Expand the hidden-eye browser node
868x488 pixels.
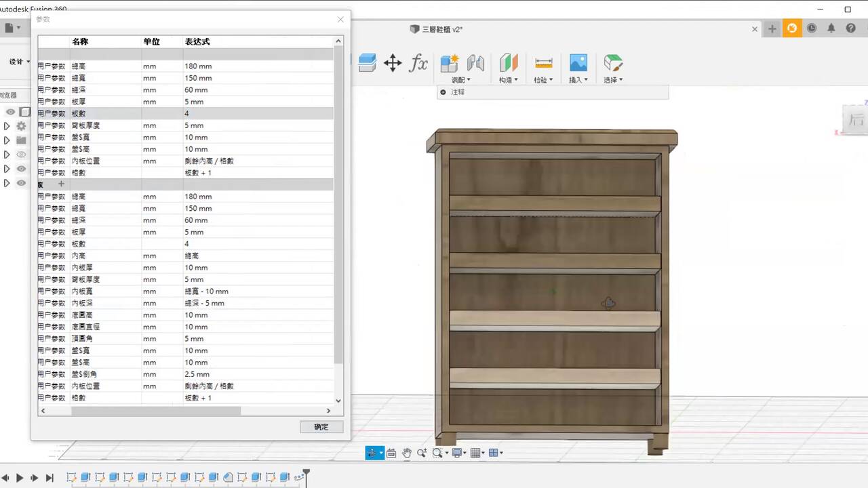click(7, 155)
